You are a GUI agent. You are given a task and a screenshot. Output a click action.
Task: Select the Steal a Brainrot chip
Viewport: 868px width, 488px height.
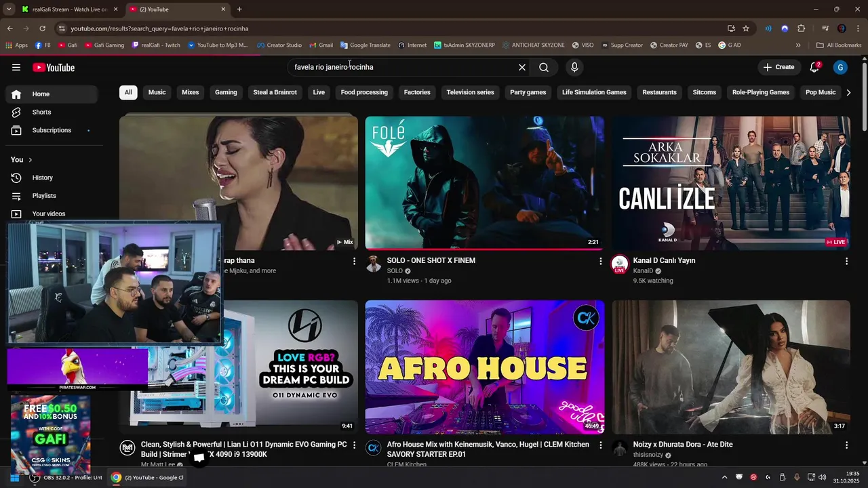[x=275, y=92]
